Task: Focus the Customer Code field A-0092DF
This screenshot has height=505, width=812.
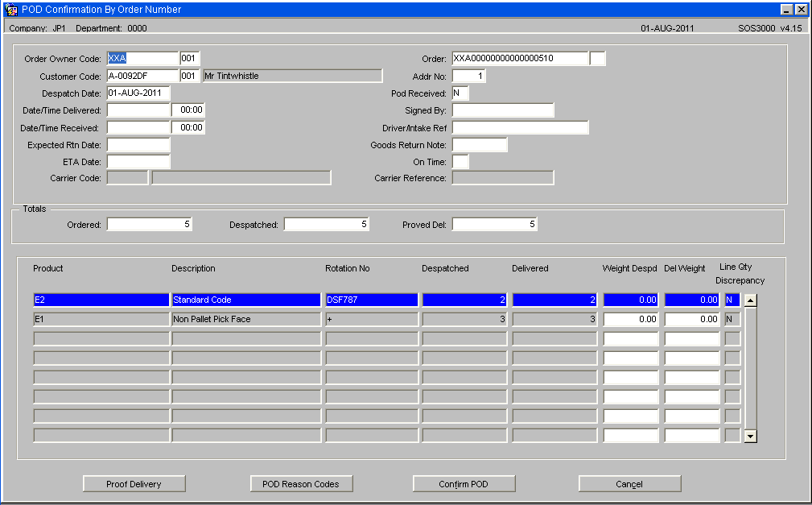Action: click(142, 76)
